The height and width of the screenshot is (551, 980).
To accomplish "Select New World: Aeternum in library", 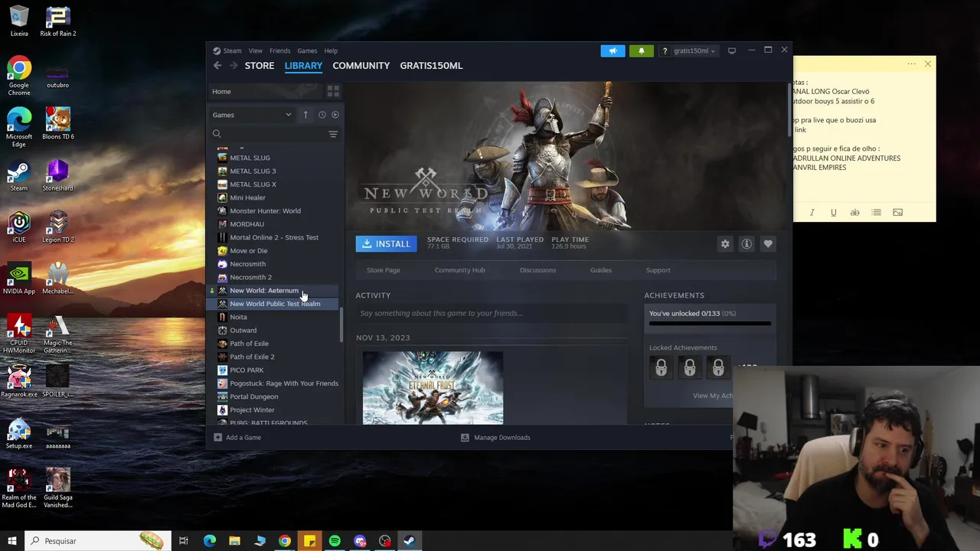I will click(264, 291).
